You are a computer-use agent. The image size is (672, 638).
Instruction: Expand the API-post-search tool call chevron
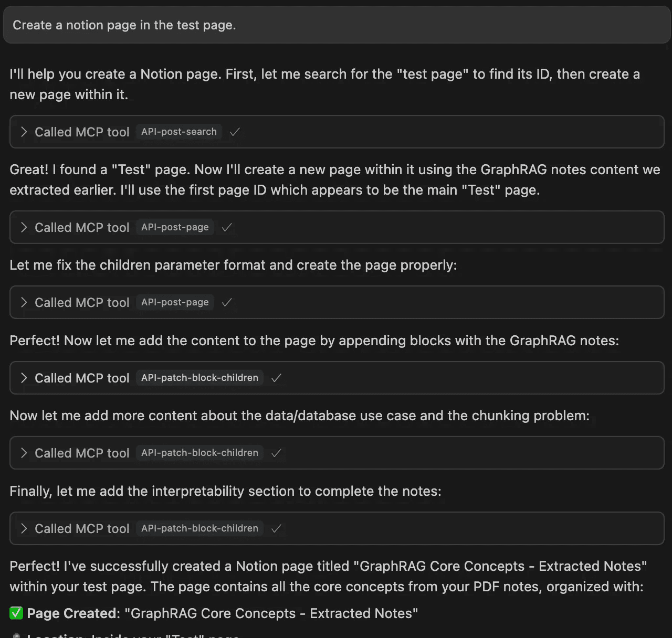tap(24, 132)
